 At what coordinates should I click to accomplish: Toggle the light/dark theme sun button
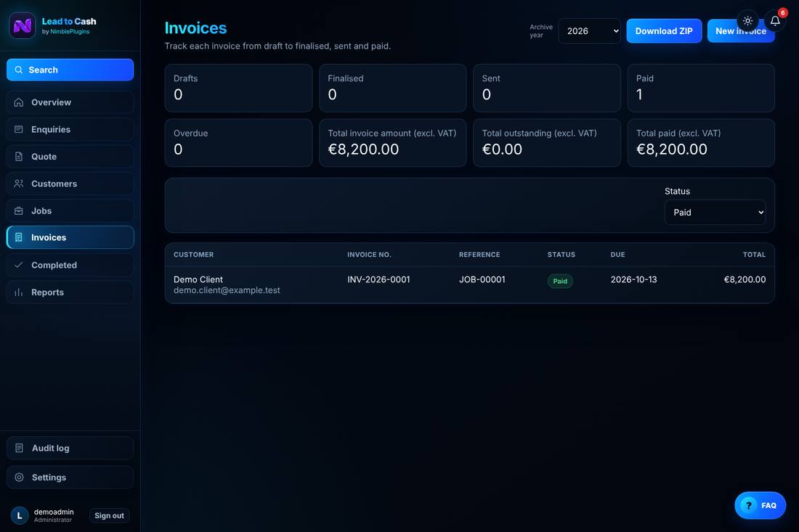[x=747, y=21]
